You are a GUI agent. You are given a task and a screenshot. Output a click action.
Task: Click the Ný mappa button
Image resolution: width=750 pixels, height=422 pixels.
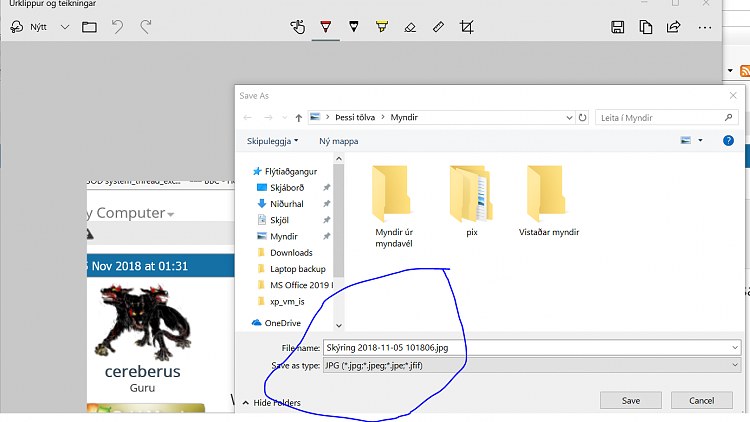[x=339, y=141]
